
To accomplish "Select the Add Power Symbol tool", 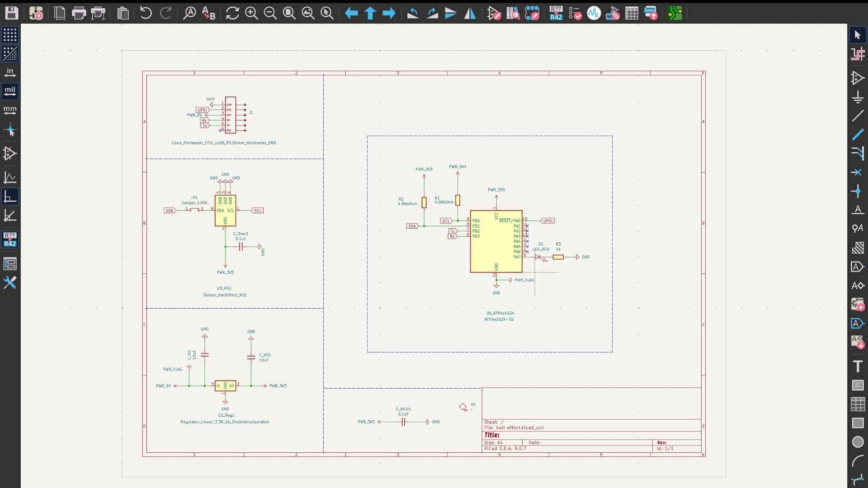I will click(x=858, y=97).
